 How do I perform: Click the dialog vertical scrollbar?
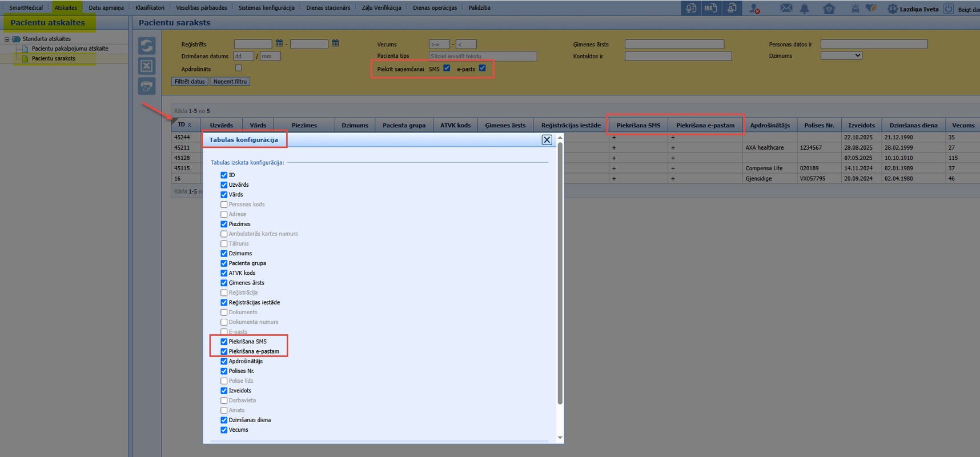(x=560, y=273)
